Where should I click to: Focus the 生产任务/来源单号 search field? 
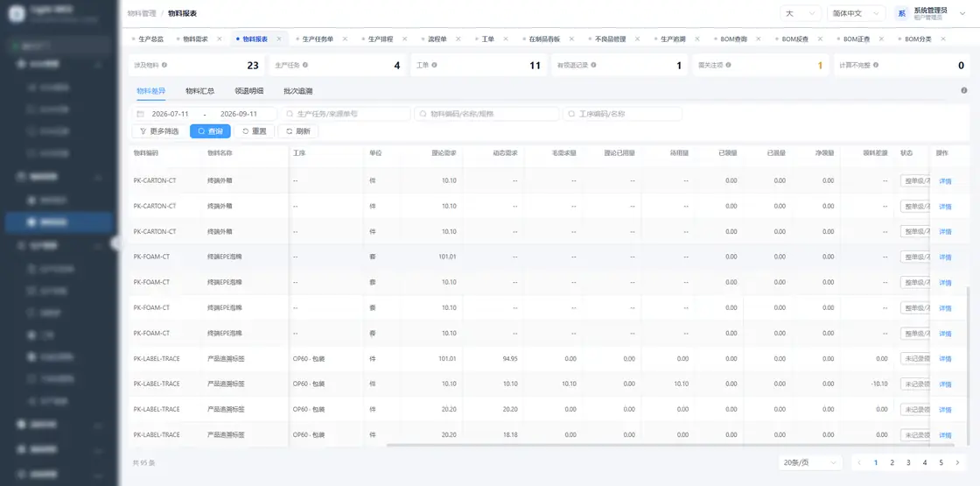346,114
